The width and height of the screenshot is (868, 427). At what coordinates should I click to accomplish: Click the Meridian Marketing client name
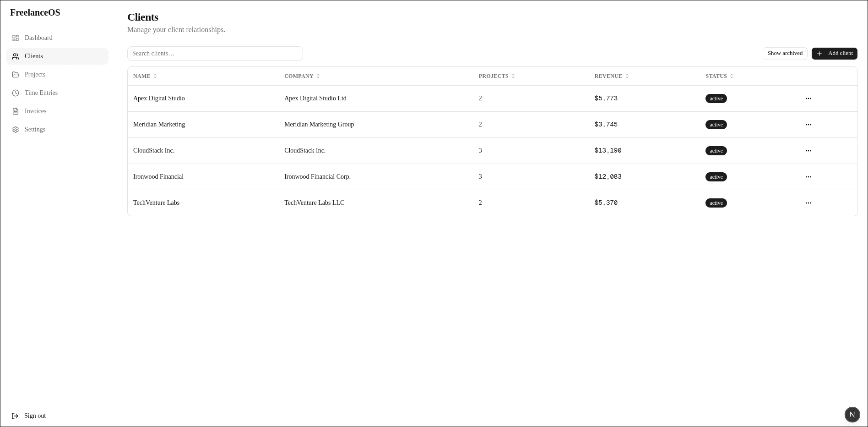point(159,125)
